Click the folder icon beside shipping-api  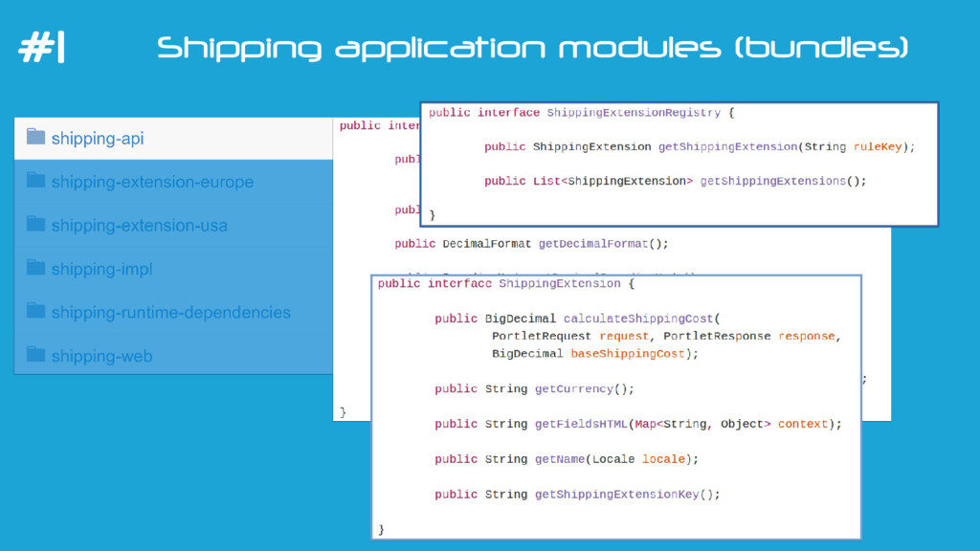35,136
